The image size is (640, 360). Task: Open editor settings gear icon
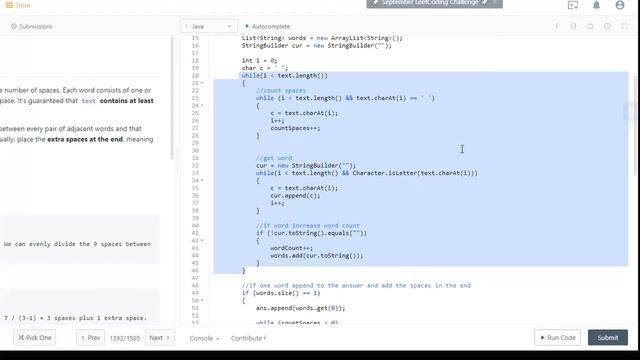[x=607, y=26]
